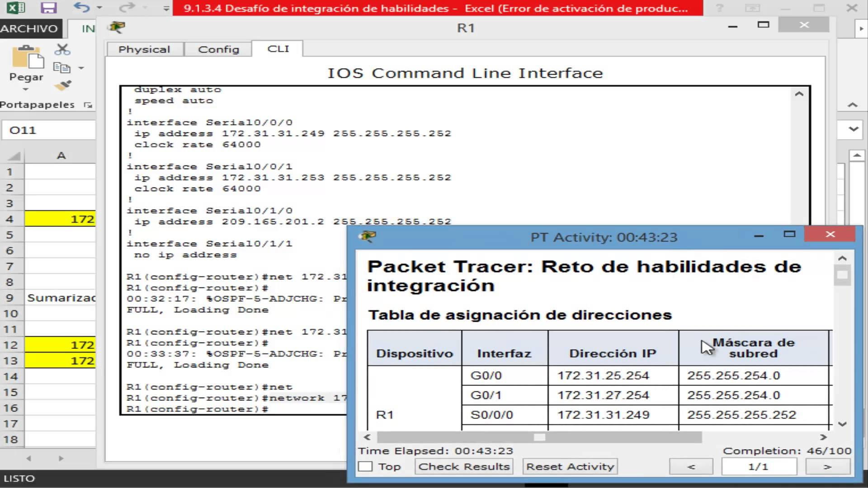The image size is (868, 488).
Task: Click the Excel worksheet scroll-up arrow
Action: coord(857,156)
